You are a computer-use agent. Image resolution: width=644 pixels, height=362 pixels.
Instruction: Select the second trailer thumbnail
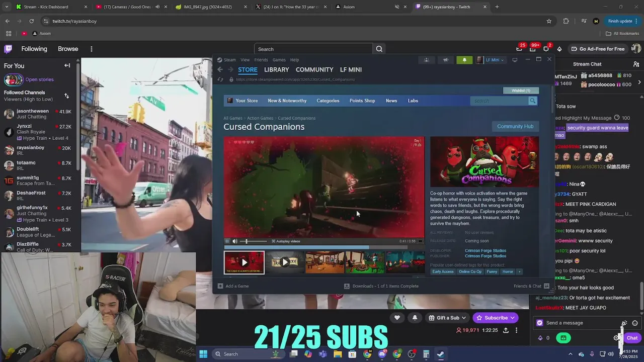285,262
